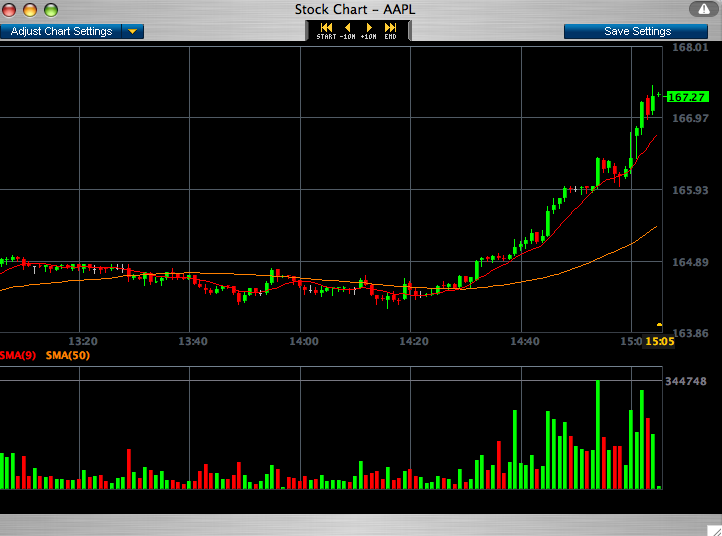Click the 163.86 price axis label
The height and width of the screenshot is (536, 722).
tap(691, 333)
